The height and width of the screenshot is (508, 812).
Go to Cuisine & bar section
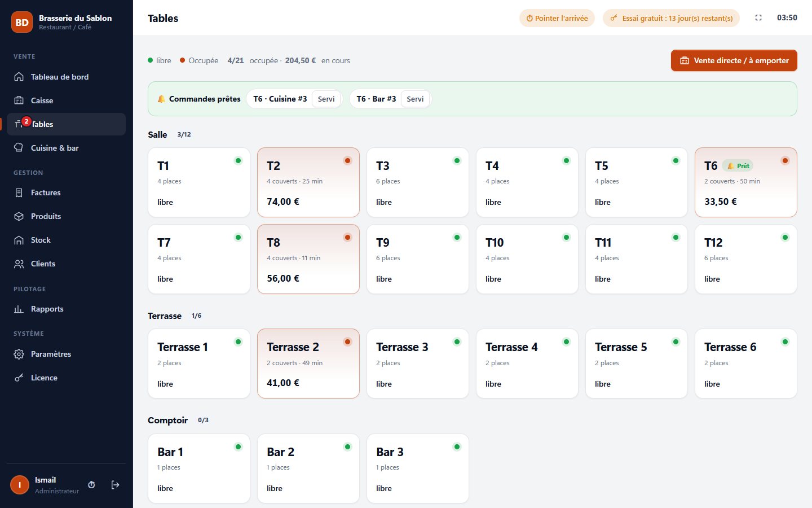click(66, 148)
